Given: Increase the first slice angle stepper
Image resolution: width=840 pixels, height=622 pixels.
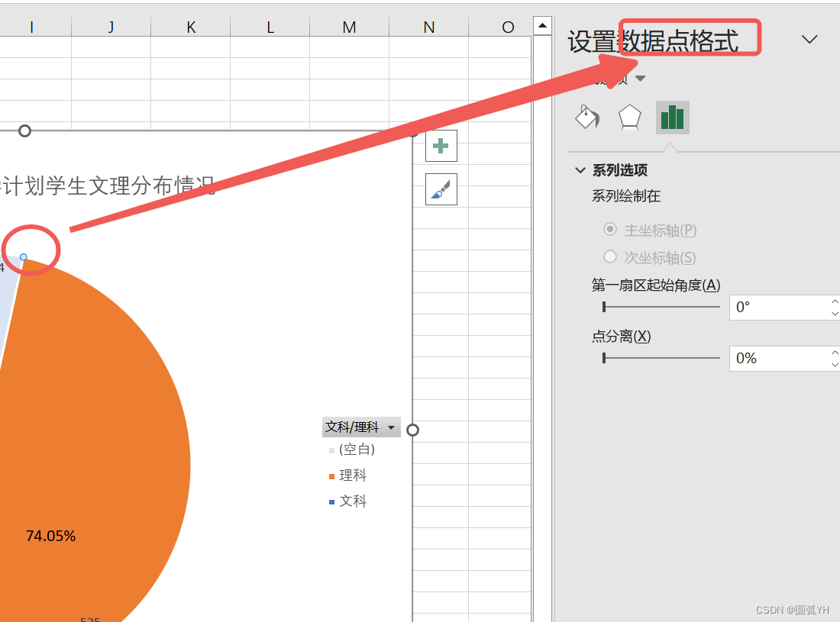Looking at the screenshot, I should 835,301.
